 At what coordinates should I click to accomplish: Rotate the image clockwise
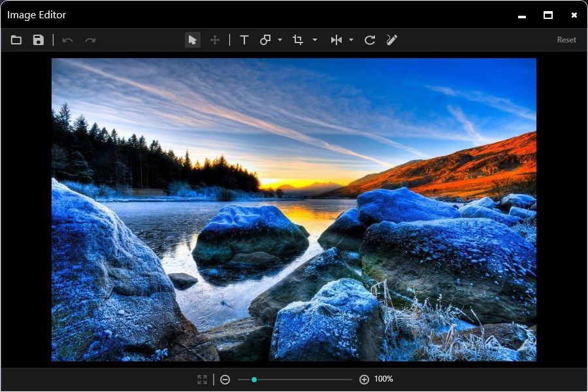pos(370,40)
